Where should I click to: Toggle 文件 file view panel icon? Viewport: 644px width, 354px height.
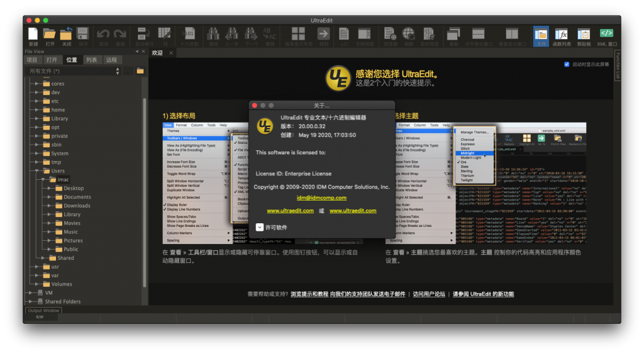click(x=541, y=36)
